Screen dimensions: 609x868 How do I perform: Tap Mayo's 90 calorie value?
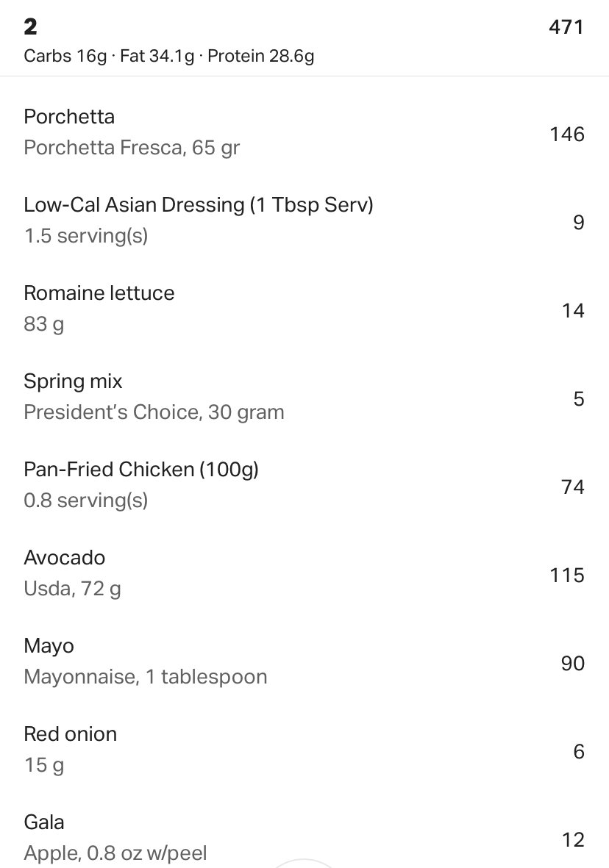tap(572, 663)
